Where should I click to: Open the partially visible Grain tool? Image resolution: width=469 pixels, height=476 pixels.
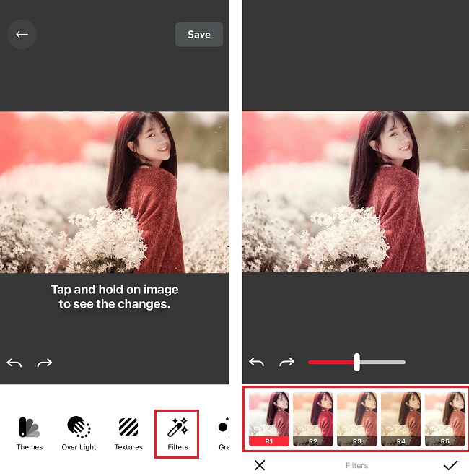(x=224, y=433)
